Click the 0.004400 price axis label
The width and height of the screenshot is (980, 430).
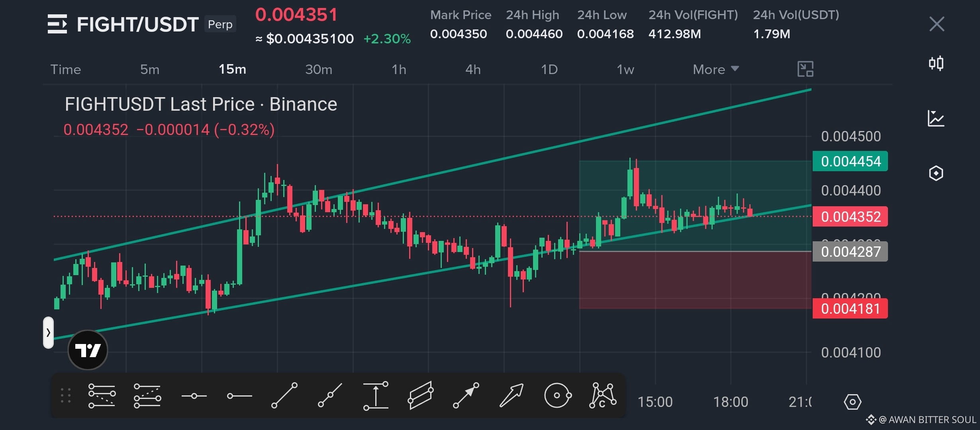851,190
